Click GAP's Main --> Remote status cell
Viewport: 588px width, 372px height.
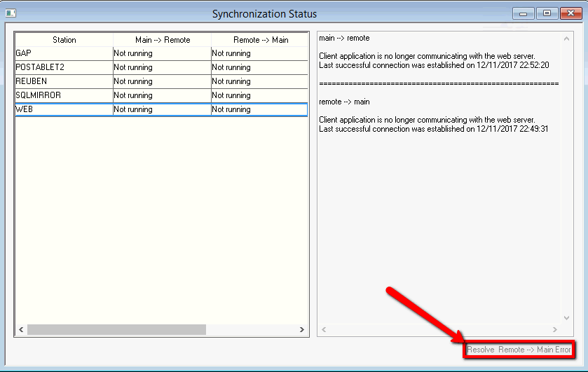click(162, 53)
